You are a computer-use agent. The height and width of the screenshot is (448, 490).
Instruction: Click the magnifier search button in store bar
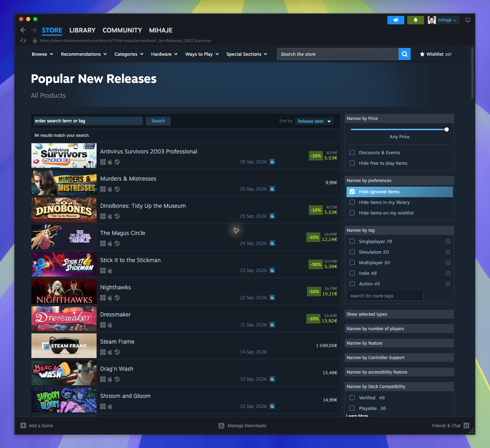[x=405, y=54]
